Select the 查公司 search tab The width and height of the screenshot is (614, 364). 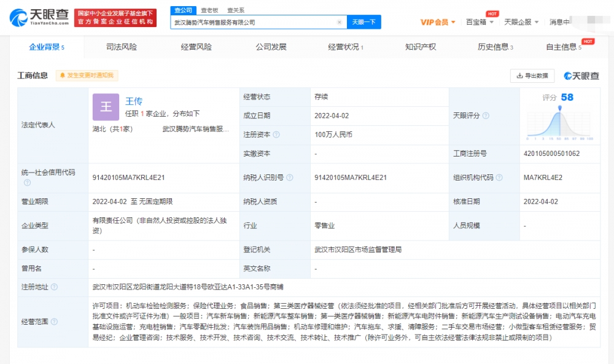(183, 10)
